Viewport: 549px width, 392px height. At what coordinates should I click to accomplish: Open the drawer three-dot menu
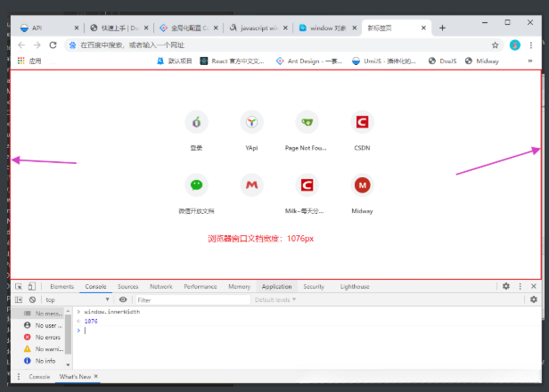click(19, 377)
